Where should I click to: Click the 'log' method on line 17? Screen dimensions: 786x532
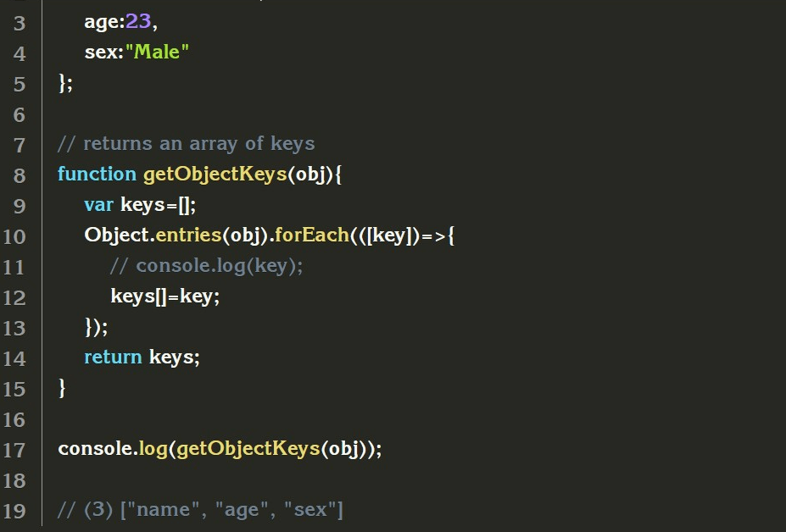[153, 449]
